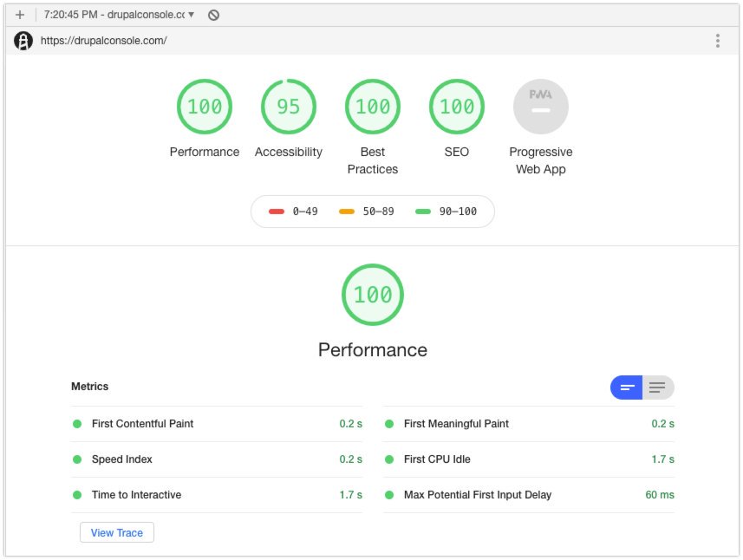Viewport: 743px width, 560px height.
Task: Click the orange 50–89 legend entry
Action: [366, 212]
